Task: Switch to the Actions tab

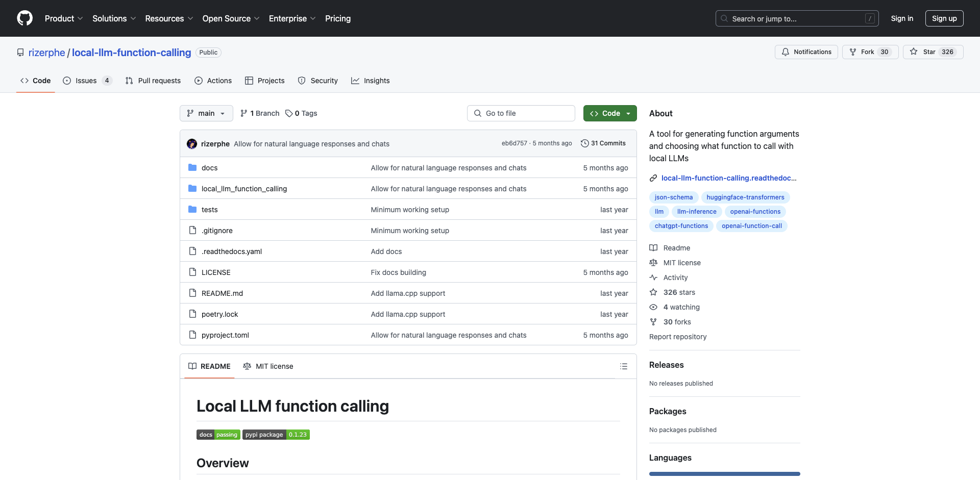Action: 213,81
